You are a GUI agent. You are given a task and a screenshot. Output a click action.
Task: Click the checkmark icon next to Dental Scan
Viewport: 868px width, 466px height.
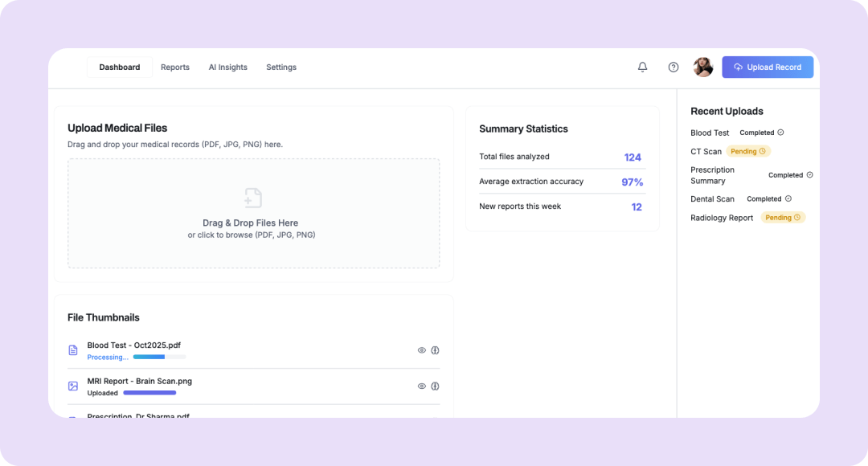[788, 198]
